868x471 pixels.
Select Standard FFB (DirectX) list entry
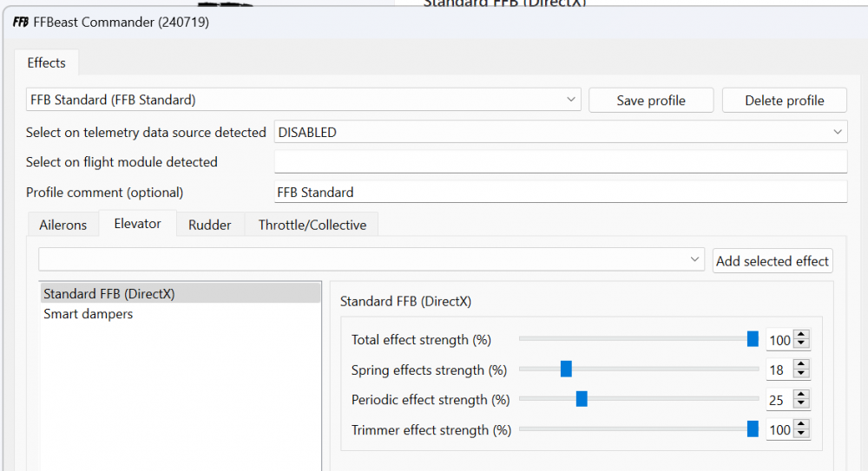[x=109, y=294]
